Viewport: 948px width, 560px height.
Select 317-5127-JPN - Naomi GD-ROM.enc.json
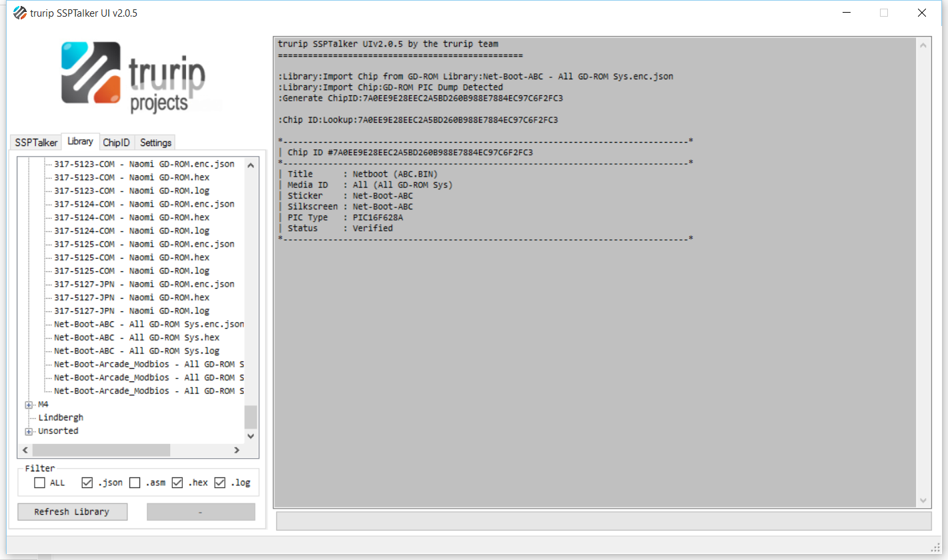144,284
